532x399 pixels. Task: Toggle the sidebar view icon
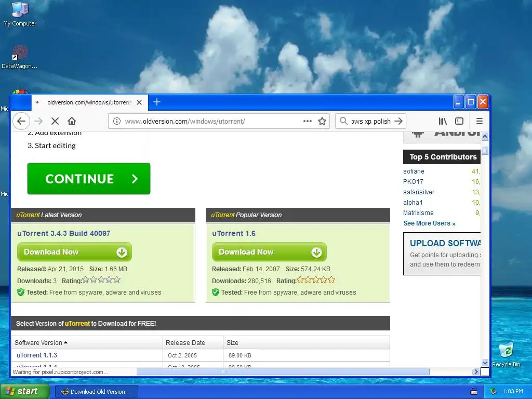[x=459, y=121]
